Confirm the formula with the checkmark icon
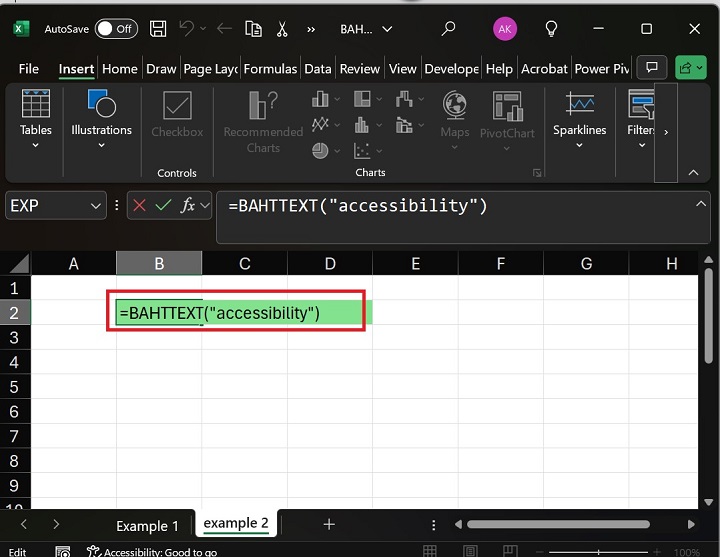This screenshot has width=720, height=557. click(162, 206)
